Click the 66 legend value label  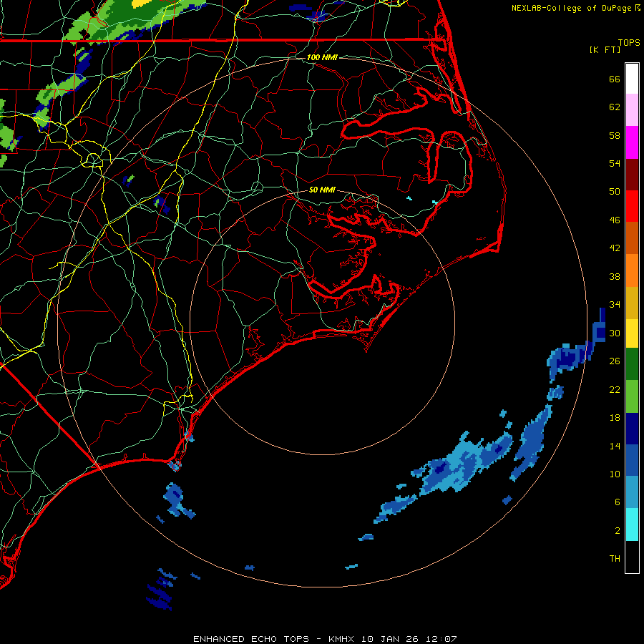[x=615, y=79]
